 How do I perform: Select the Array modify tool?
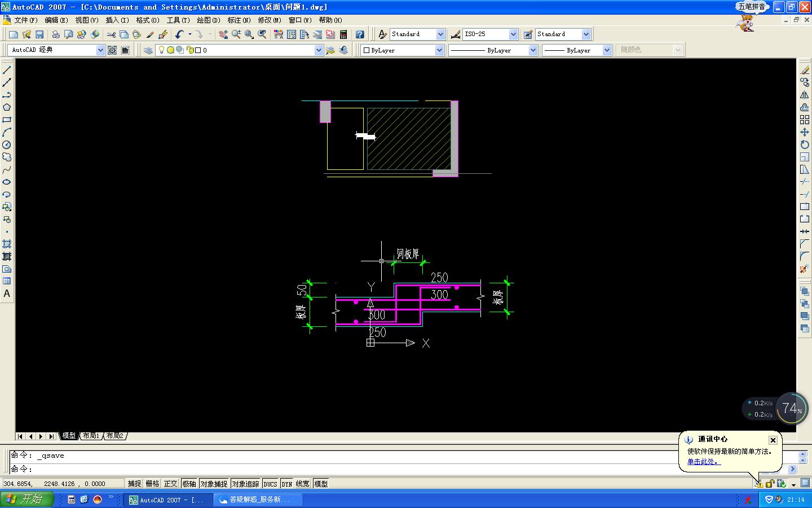coord(805,120)
